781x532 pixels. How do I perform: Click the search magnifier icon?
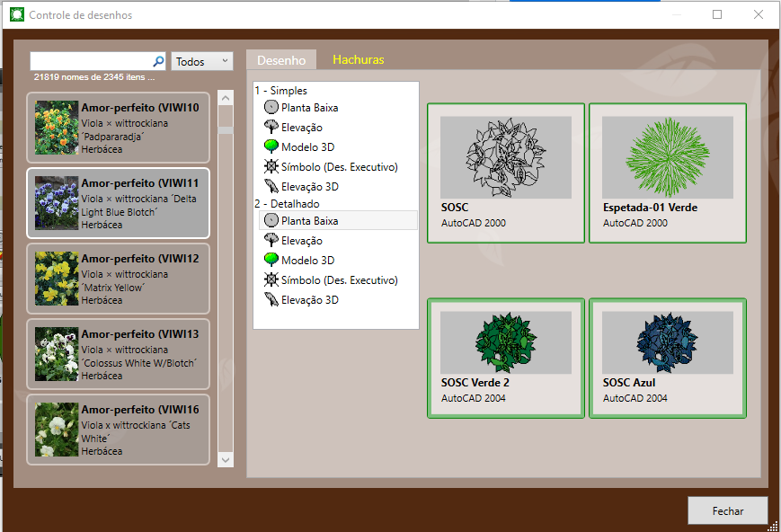(158, 61)
